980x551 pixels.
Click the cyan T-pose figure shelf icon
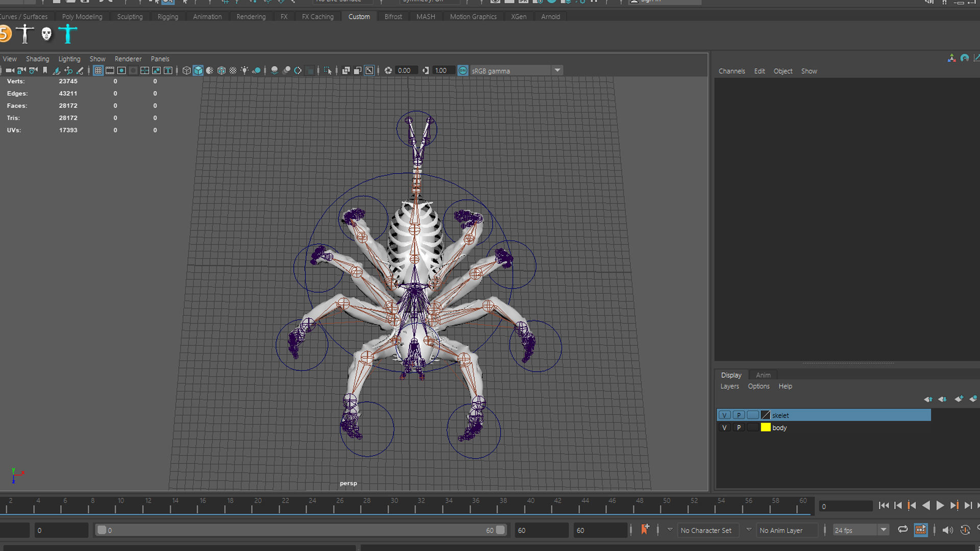67,34
